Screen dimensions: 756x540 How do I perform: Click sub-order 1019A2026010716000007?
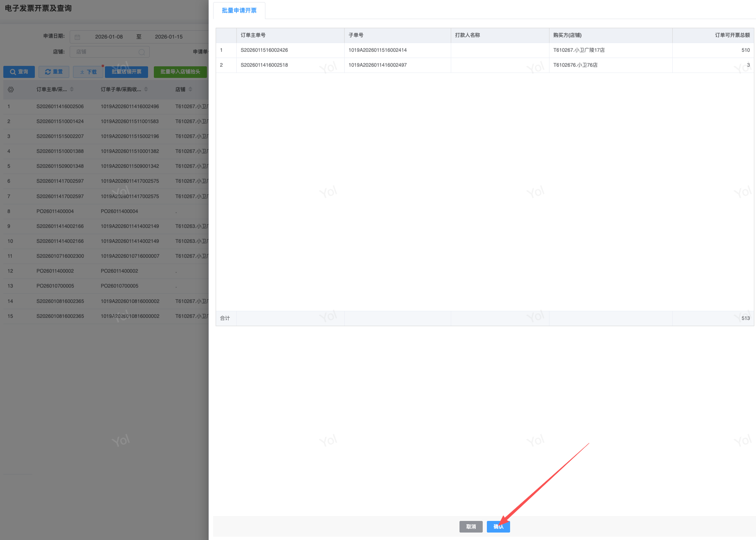click(x=130, y=256)
